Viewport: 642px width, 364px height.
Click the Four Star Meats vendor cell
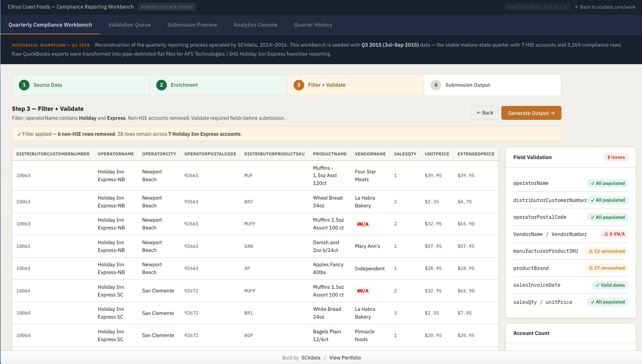tap(370, 175)
